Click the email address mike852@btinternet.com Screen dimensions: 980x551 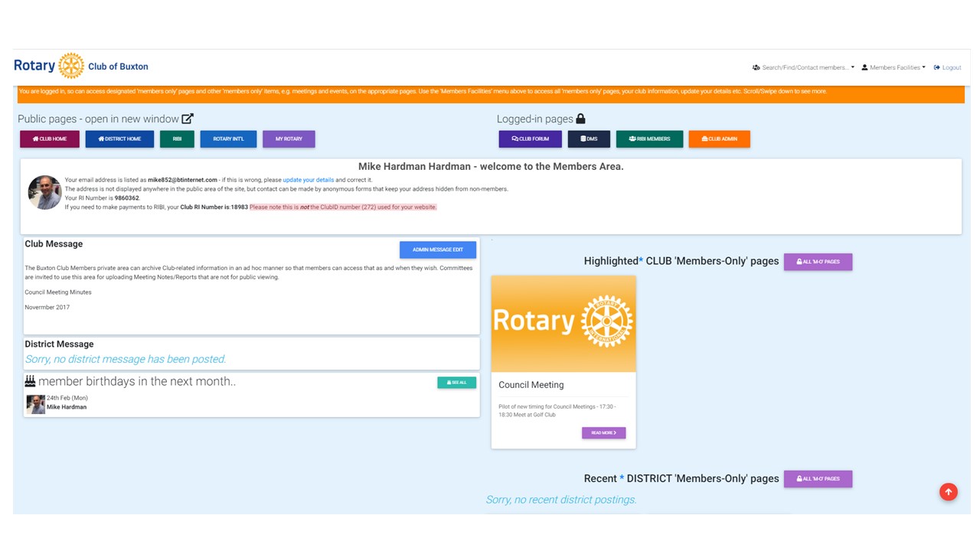[x=182, y=180]
